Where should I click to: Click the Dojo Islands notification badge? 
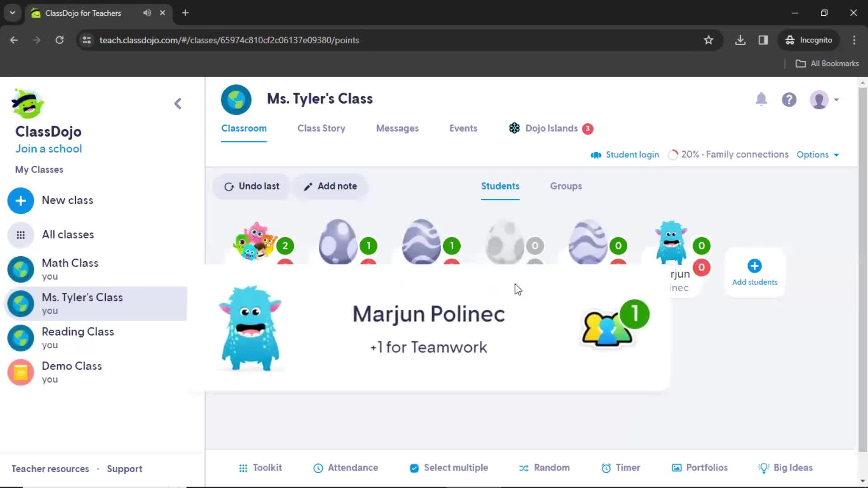pyautogui.click(x=589, y=128)
